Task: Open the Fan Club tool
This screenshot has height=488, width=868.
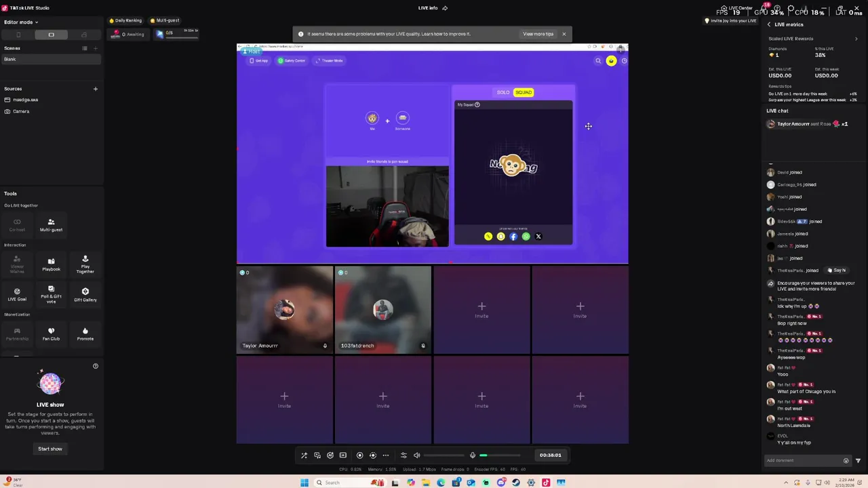Action: coord(51,333)
